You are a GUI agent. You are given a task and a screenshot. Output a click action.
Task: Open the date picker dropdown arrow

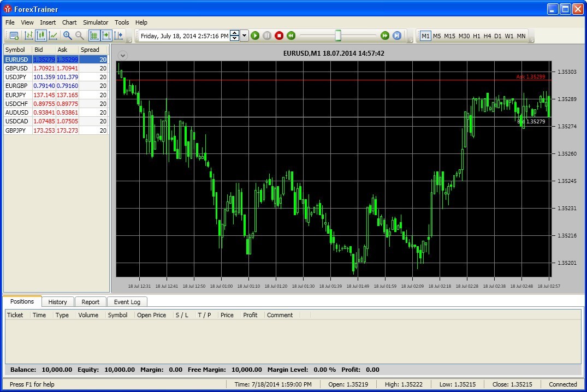[245, 36]
